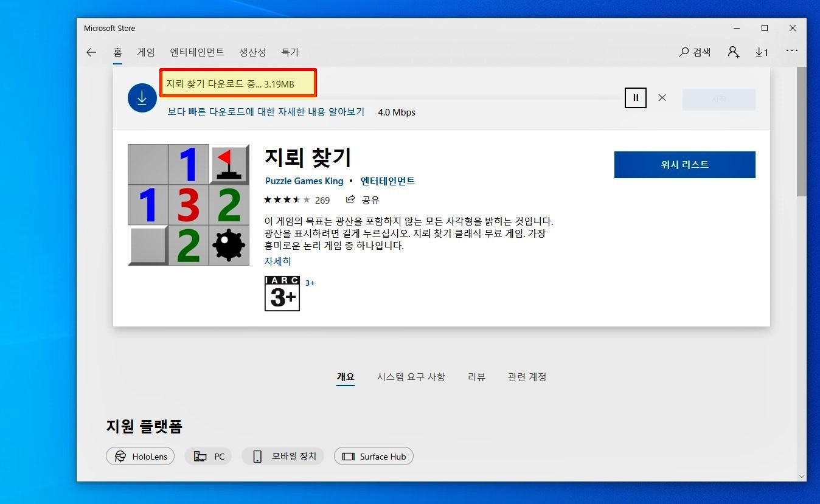Viewport: 820px width, 504px height.
Task: Go back with the back arrow
Action: pos(91,52)
